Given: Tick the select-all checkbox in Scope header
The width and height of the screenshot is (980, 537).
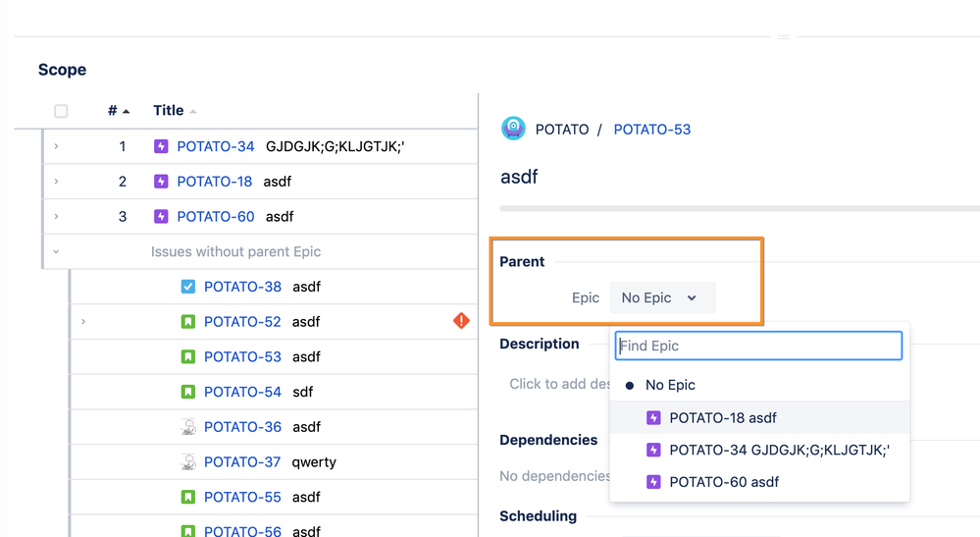Looking at the screenshot, I should [x=61, y=111].
